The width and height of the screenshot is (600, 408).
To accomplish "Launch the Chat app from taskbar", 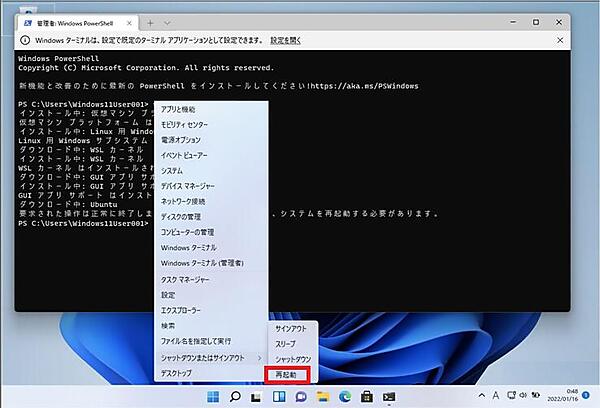I will (301, 397).
